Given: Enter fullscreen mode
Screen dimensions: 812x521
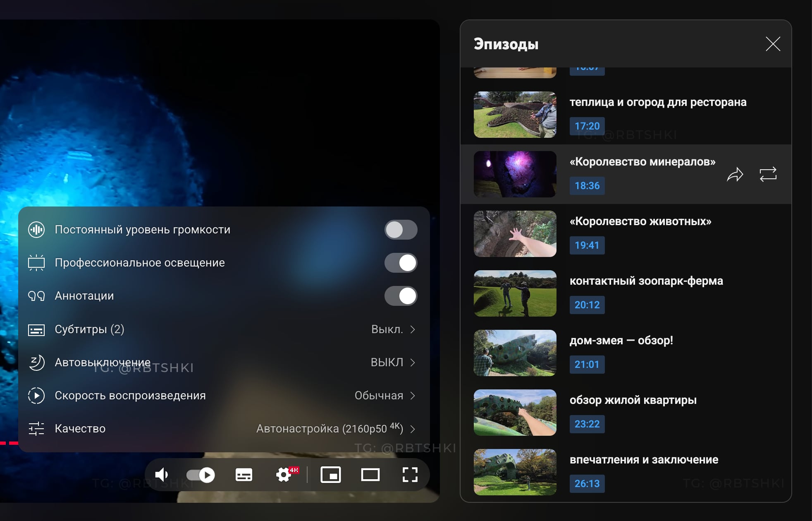Looking at the screenshot, I should click(x=410, y=475).
